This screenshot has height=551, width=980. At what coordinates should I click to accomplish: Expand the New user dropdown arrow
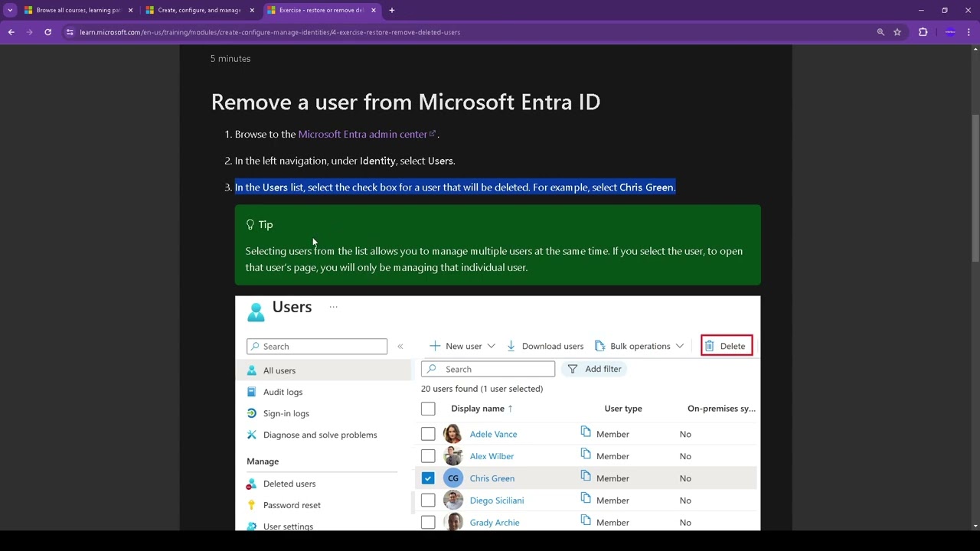[491, 346]
